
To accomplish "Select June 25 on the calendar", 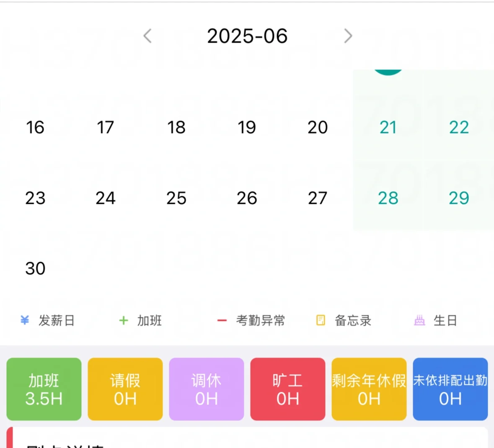I will pos(176,198).
